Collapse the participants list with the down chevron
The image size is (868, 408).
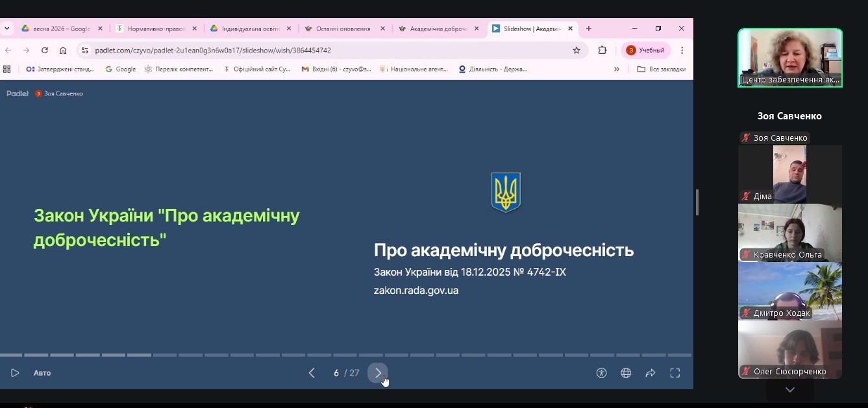pyautogui.click(x=789, y=389)
